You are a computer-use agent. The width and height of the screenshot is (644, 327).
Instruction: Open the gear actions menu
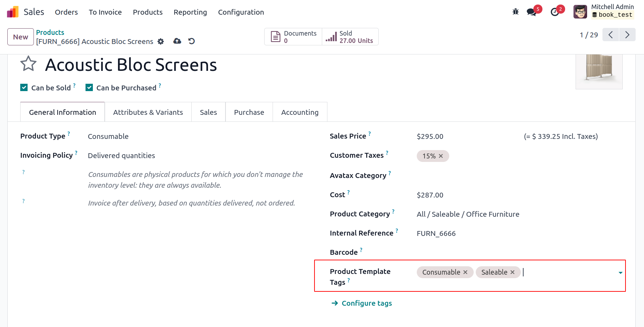(161, 42)
